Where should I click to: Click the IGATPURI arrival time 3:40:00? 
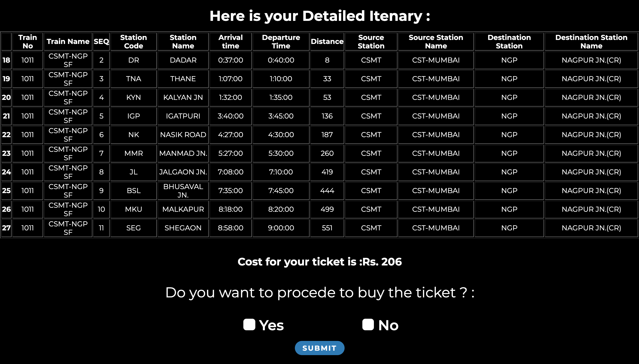pos(230,116)
